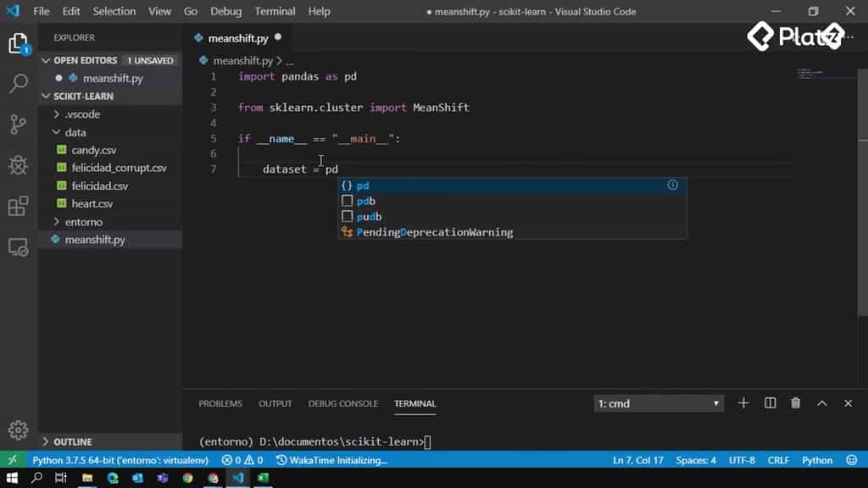Open the Windows Start menu
This screenshot has width=868, height=488.
(12, 478)
